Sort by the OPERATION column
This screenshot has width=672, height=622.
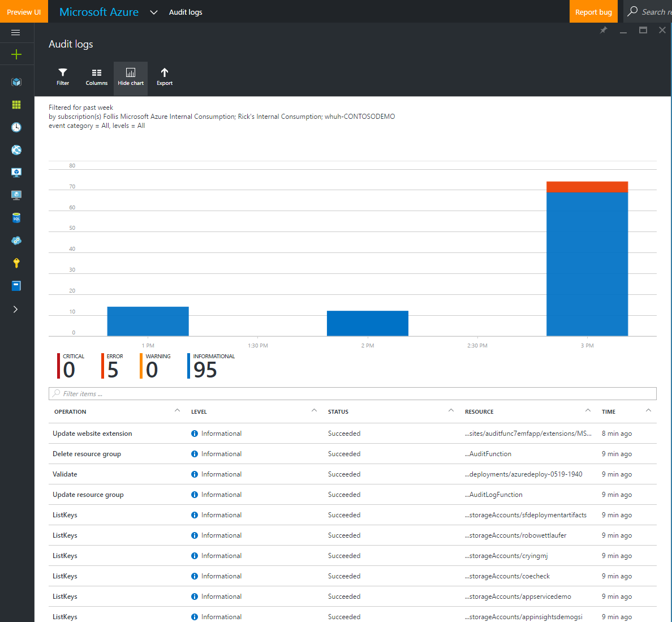point(70,411)
